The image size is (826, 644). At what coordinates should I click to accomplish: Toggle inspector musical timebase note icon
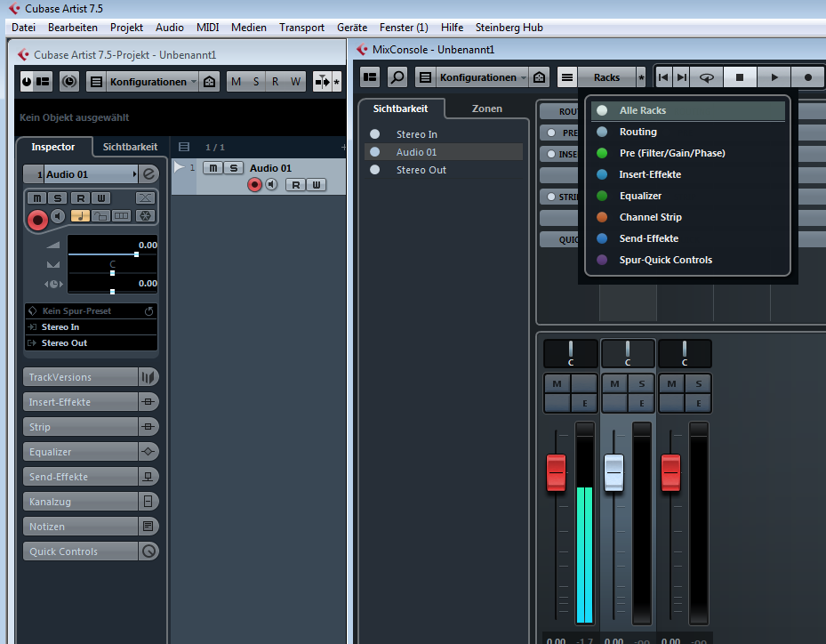[80, 215]
